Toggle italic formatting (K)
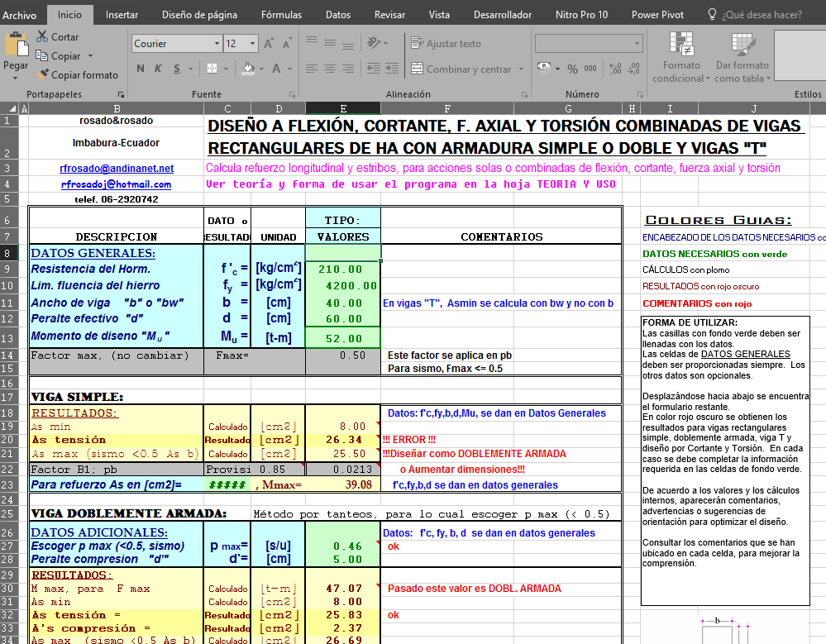 tap(158, 69)
